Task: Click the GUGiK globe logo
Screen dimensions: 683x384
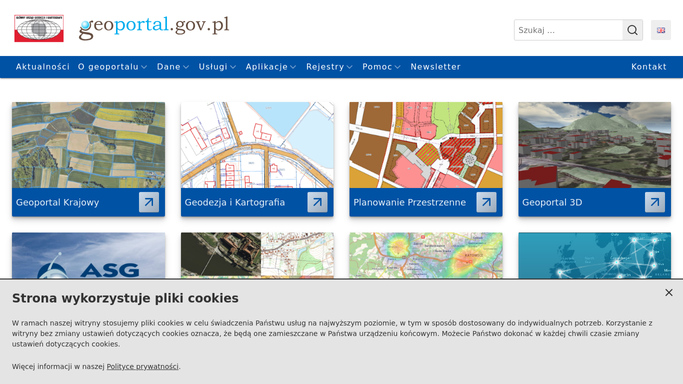Action: tap(39, 28)
